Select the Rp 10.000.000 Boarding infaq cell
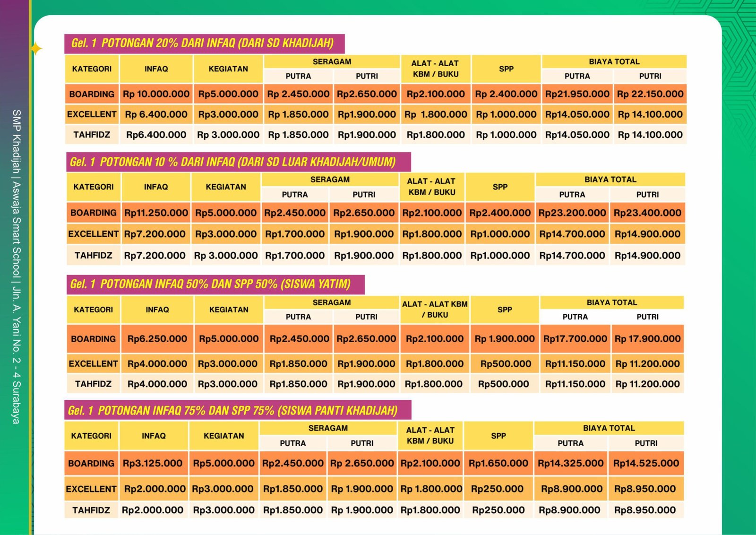The image size is (756, 535). [156, 94]
